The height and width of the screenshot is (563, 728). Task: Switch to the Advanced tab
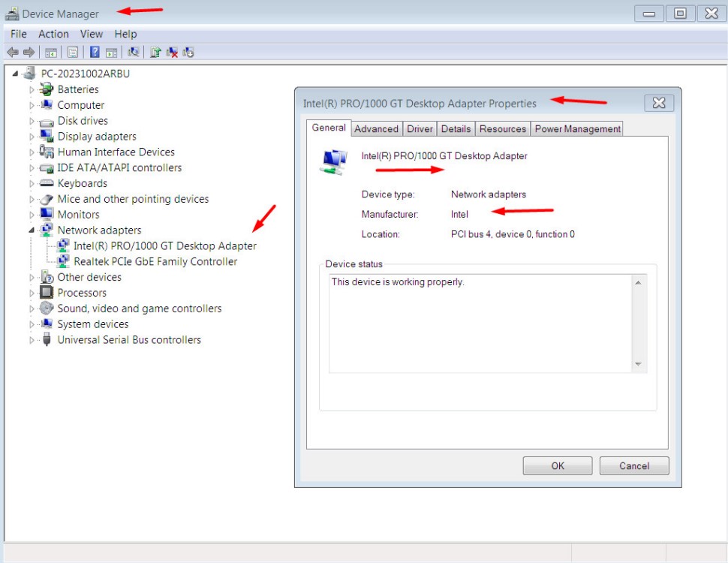coord(376,128)
